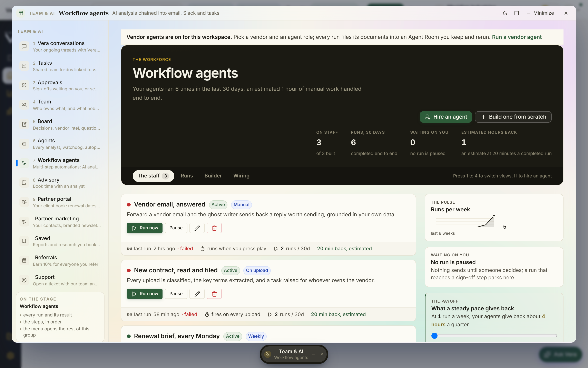Viewport: 588px width, 368px height.
Task: Click the panel layout icon in header
Action: (21, 13)
